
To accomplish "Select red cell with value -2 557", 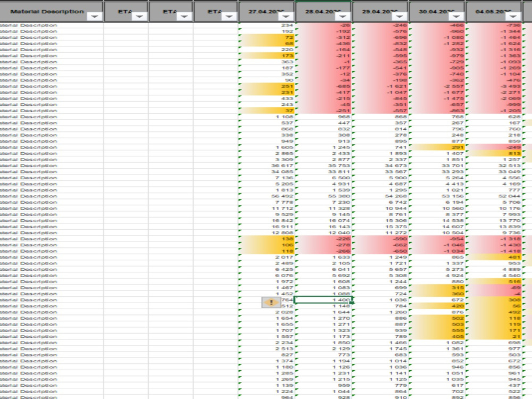I will tap(437, 86).
